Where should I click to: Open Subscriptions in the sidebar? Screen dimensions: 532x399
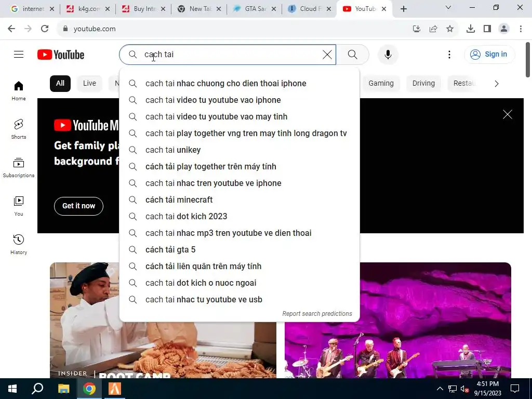pyautogui.click(x=19, y=168)
